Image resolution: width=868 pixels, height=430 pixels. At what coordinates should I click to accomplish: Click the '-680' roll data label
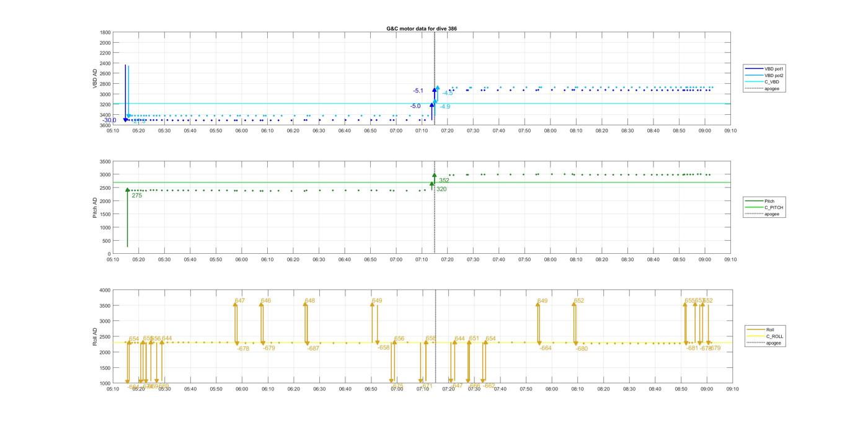point(582,349)
